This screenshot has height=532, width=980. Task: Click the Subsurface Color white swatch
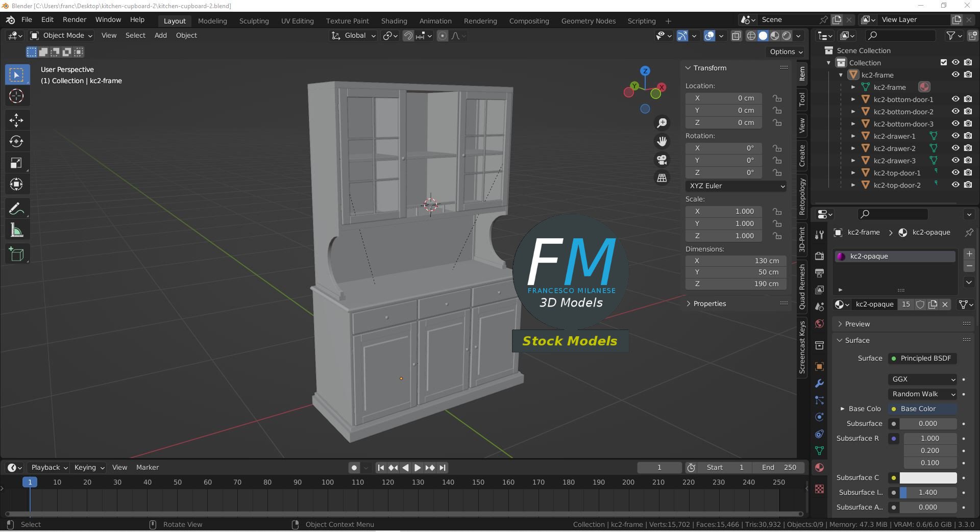tap(928, 478)
